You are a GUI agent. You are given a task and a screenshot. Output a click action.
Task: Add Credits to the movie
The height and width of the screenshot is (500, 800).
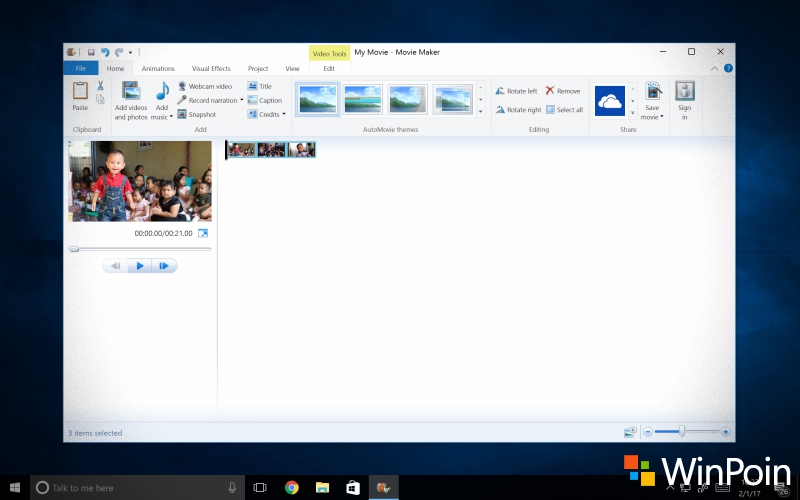click(x=264, y=114)
